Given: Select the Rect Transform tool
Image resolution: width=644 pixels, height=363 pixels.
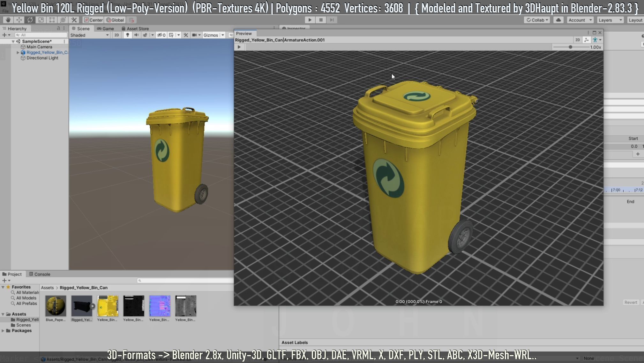Looking at the screenshot, I should click(x=52, y=20).
